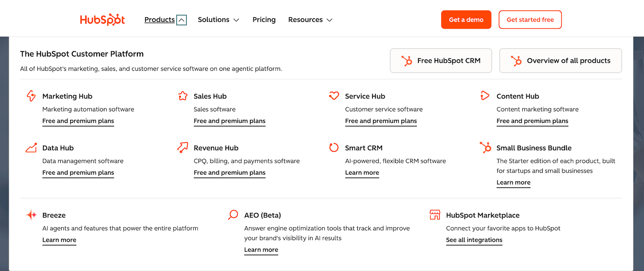The height and width of the screenshot is (271, 644).
Task: Click the HubSpot logo
Action: pyautogui.click(x=103, y=20)
